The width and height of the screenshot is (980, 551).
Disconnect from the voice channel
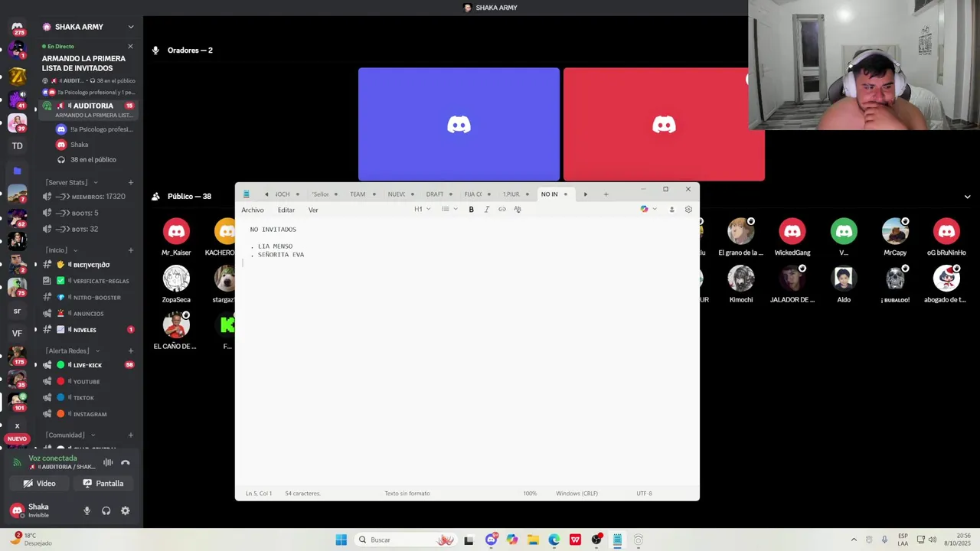click(x=126, y=462)
